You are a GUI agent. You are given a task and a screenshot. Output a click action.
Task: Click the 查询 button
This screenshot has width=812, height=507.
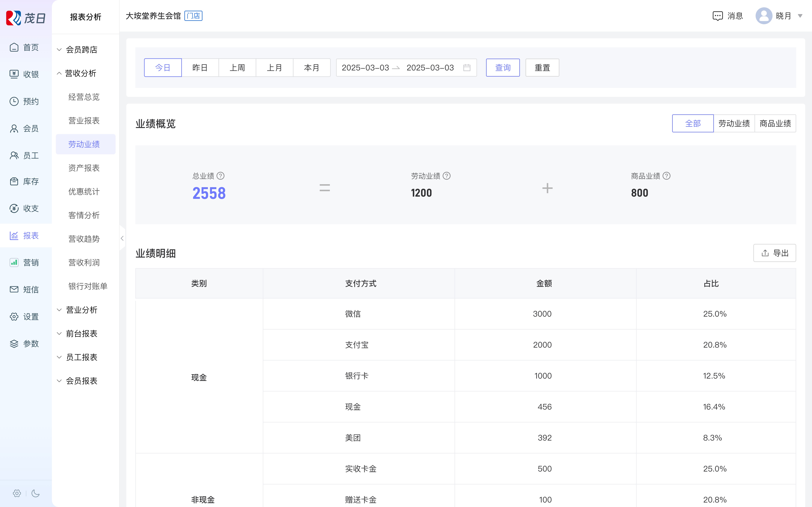click(503, 68)
